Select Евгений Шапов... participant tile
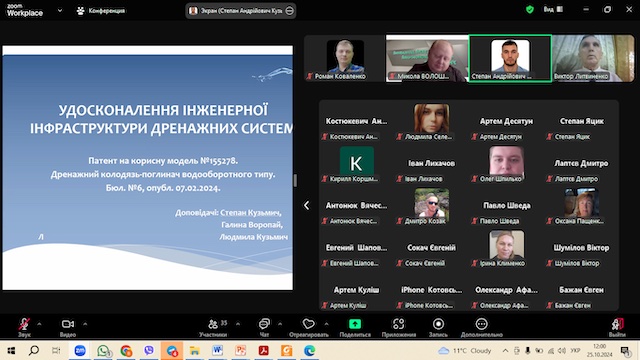 point(356,248)
